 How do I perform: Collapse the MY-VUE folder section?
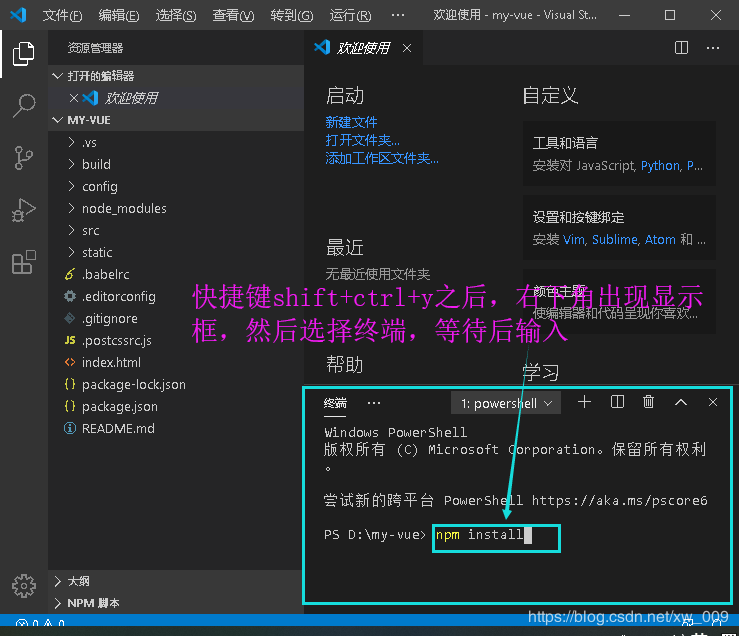pyautogui.click(x=57, y=120)
